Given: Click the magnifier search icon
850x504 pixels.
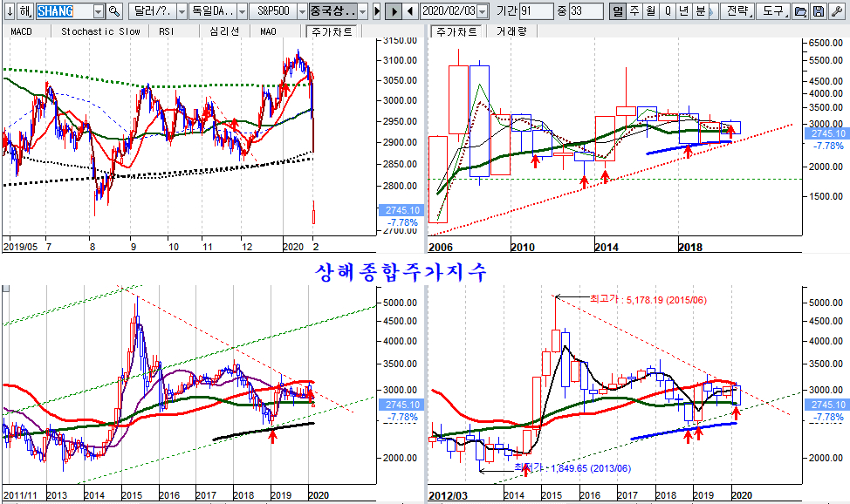Looking at the screenshot, I should [x=113, y=10].
